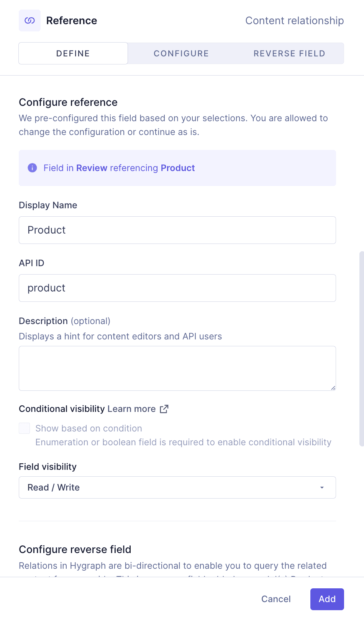Click the Cancel button
This screenshot has height=619, width=364.
point(275,599)
